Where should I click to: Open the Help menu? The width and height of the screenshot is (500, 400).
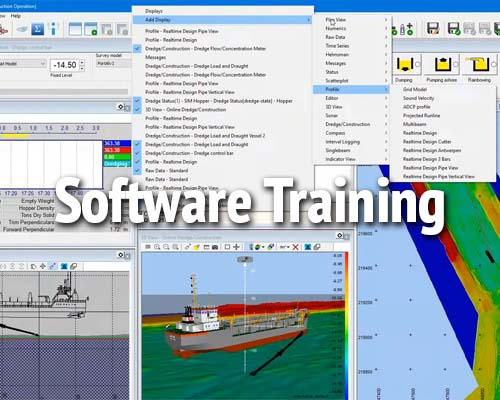tap(15, 16)
